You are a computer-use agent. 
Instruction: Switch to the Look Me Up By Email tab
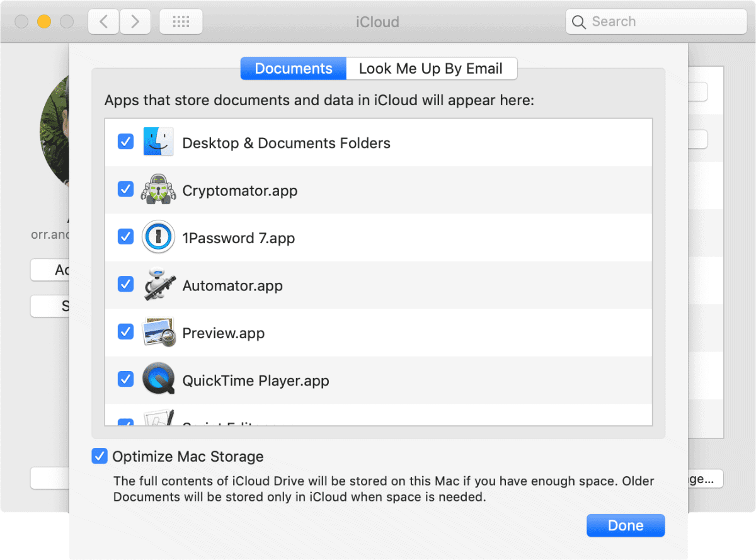click(432, 68)
